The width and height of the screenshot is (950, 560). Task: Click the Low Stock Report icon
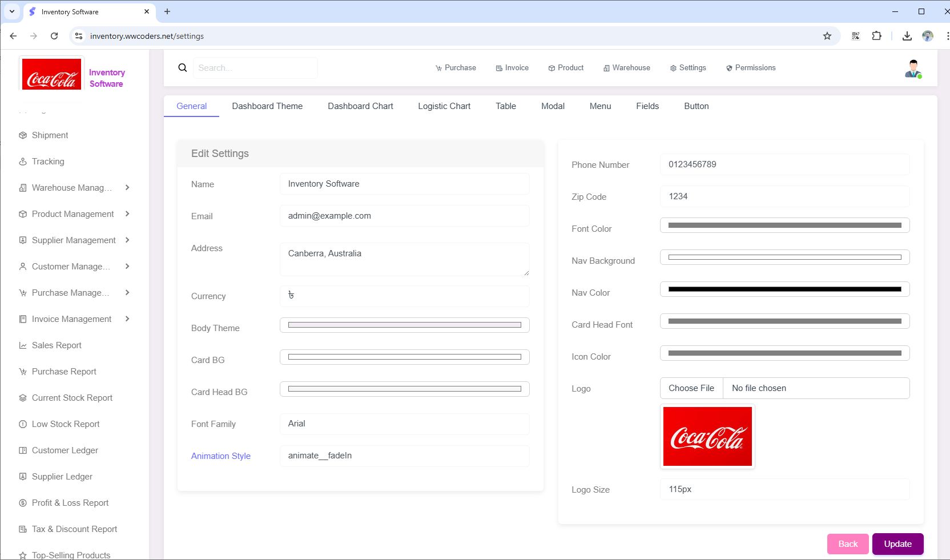[x=23, y=424]
